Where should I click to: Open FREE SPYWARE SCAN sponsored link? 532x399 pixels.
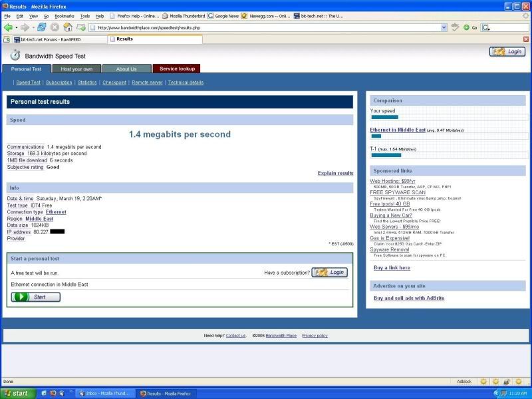[398, 192]
